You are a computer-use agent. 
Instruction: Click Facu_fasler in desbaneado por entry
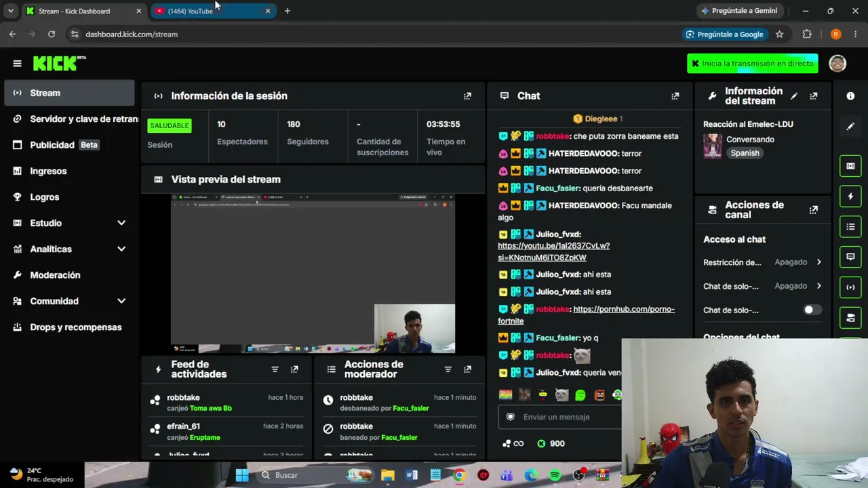pyautogui.click(x=411, y=409)
